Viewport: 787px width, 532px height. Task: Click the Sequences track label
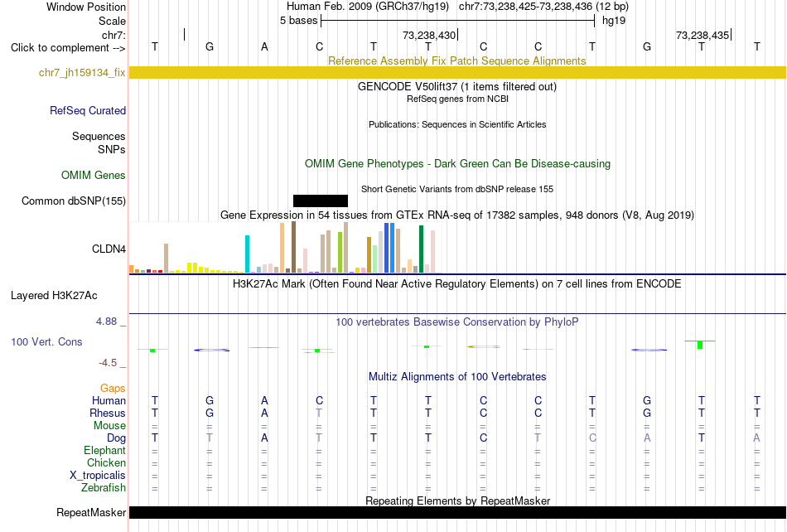pyautogui.click(x=99, y=137)
